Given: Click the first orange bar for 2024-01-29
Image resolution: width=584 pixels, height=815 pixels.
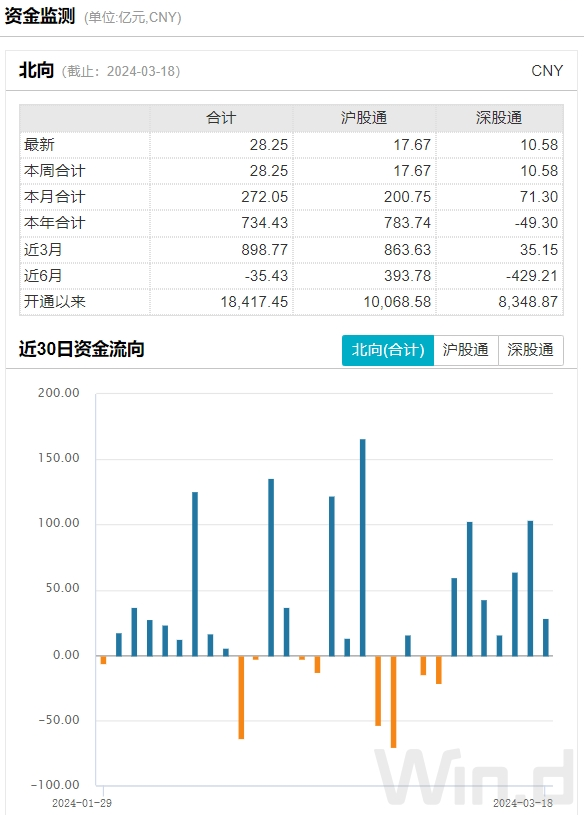Looking at the screenshot, I should click(103, 660).
